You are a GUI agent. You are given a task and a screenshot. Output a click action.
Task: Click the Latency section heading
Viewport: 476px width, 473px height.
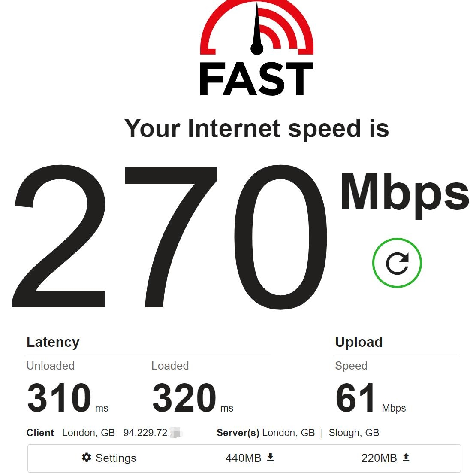click(x=53, y=342)
